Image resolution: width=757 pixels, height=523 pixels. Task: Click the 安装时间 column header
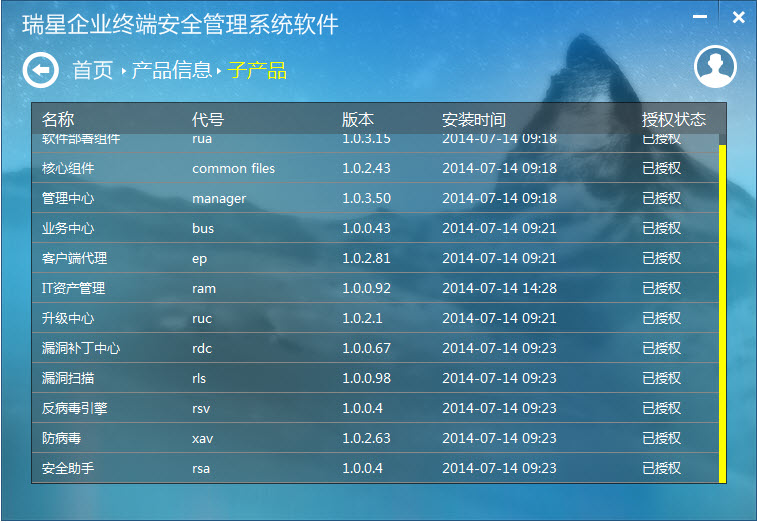tap(473, 119)
